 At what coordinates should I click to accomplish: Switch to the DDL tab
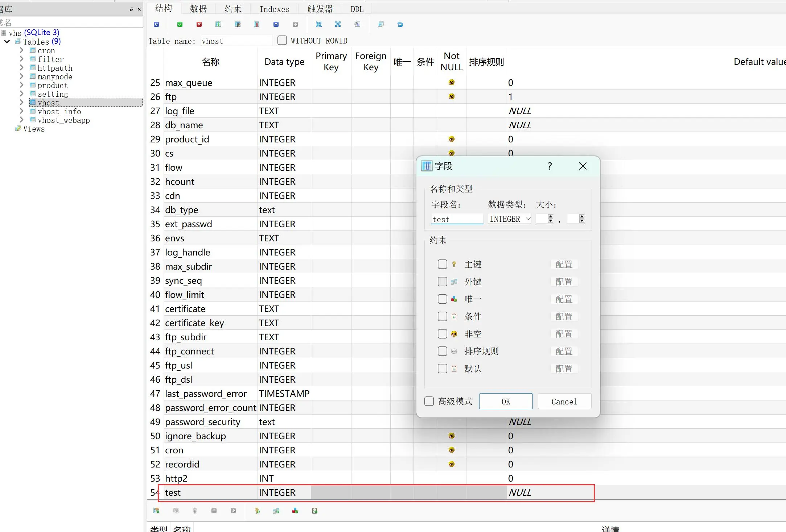point(357,9)
